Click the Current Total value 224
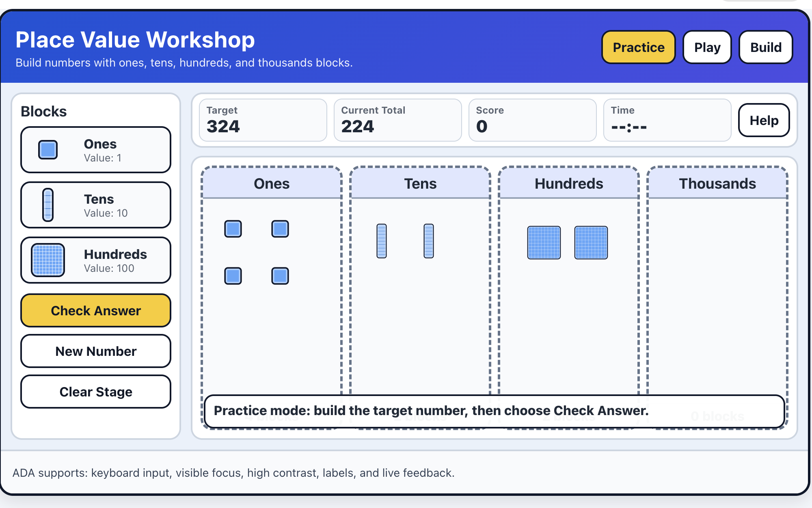 [x=358, y=126]
